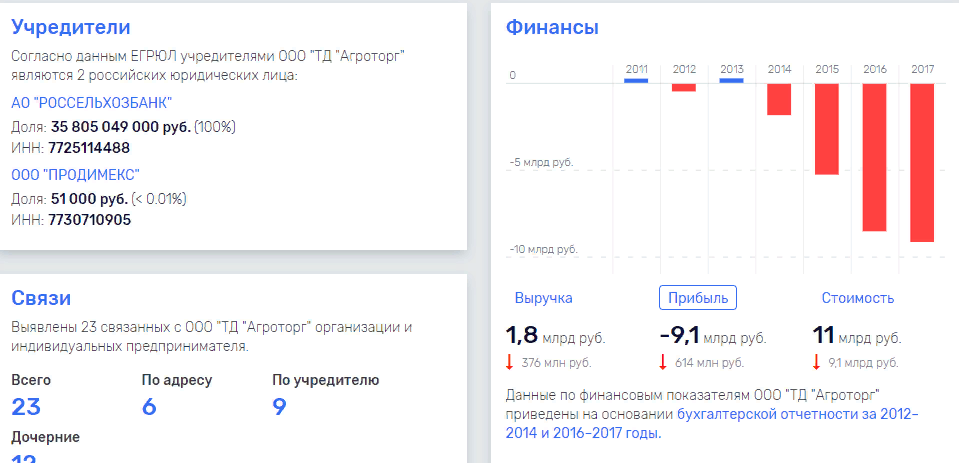959x463 pixels.
Task: Click the 2012 red loss bar
Action: (684, 87)
